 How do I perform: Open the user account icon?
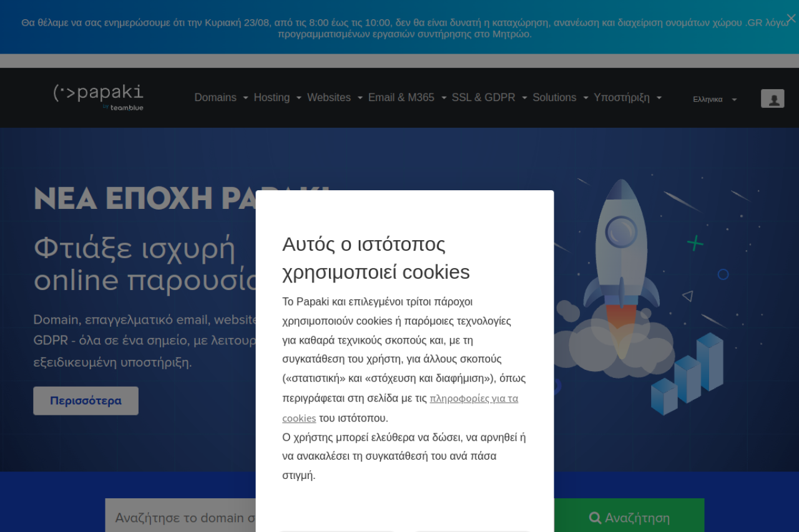(772, 99)
